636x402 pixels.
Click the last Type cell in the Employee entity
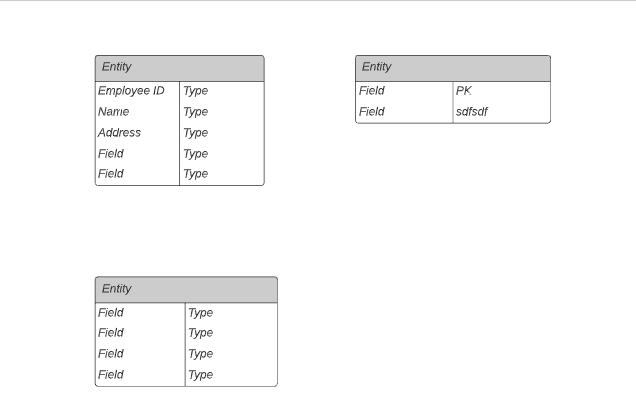pyautogui.click(x=221, y=174)
